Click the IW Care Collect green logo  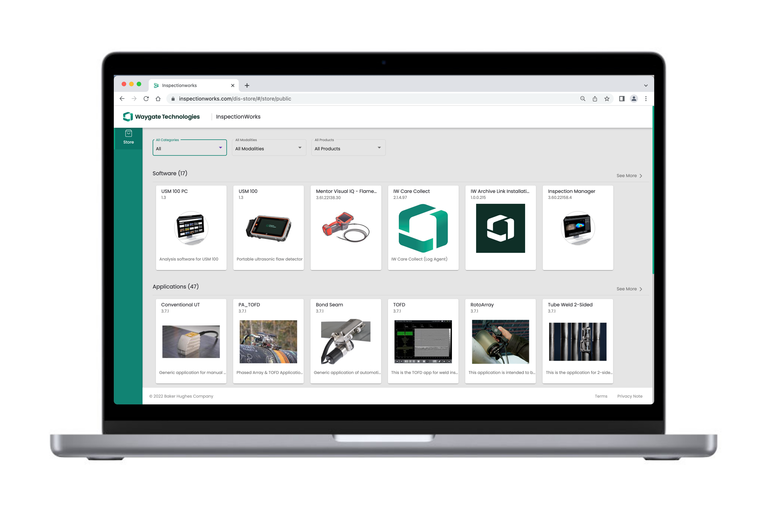tap(423, 228)
